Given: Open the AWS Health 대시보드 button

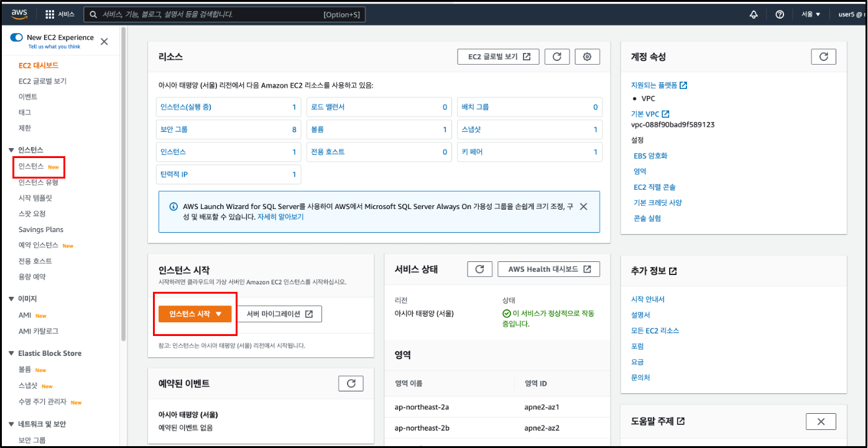Looking at the screenshot, I should click(x=549, y=269).
